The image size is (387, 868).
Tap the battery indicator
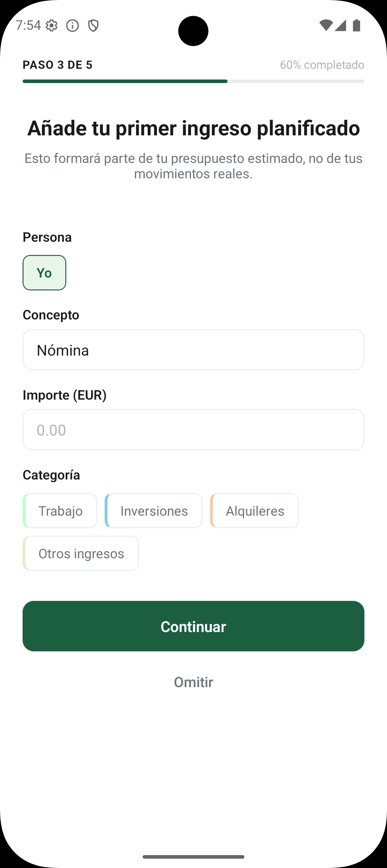[x=357, y=25]
